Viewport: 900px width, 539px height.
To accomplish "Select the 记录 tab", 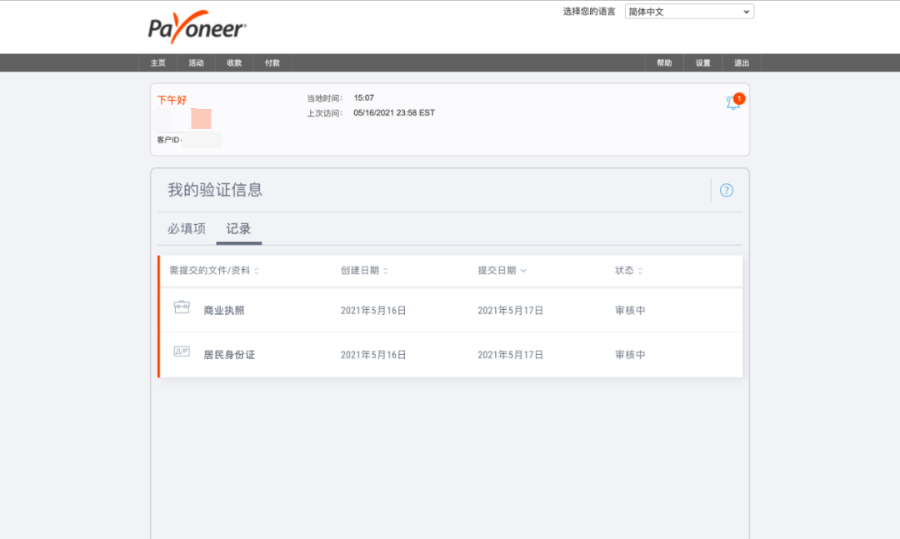I will pos(239,229).
